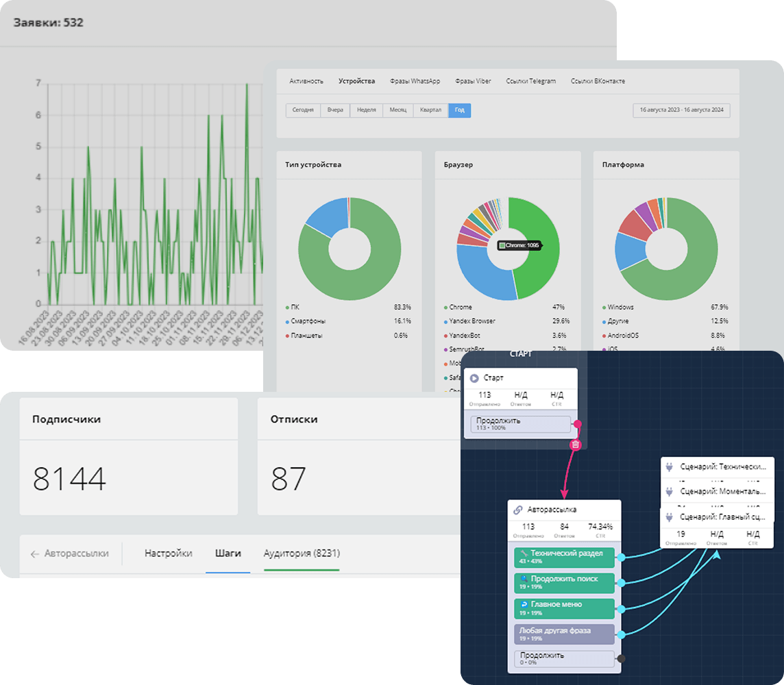
Task: Click the link icon beside Авторассылка
Action: pyautogui.click(x=518, y=510)
